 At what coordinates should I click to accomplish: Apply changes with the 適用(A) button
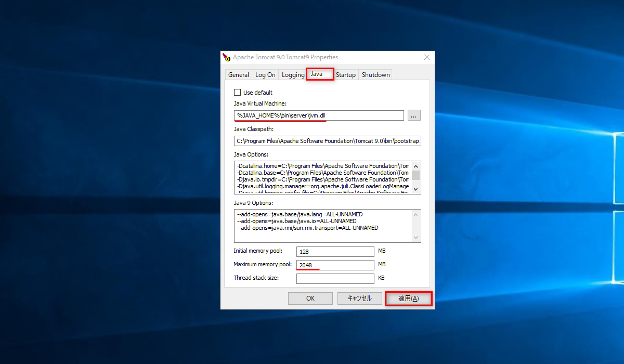pos(408,298)
